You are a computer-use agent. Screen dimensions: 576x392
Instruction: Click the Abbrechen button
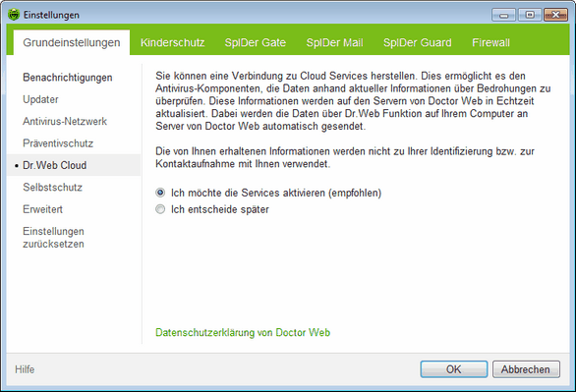[526, 369]
